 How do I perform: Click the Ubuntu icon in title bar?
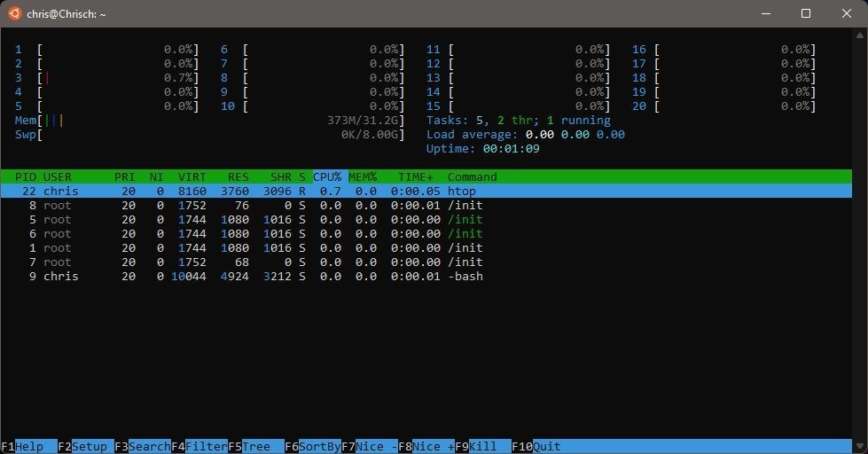15,13
